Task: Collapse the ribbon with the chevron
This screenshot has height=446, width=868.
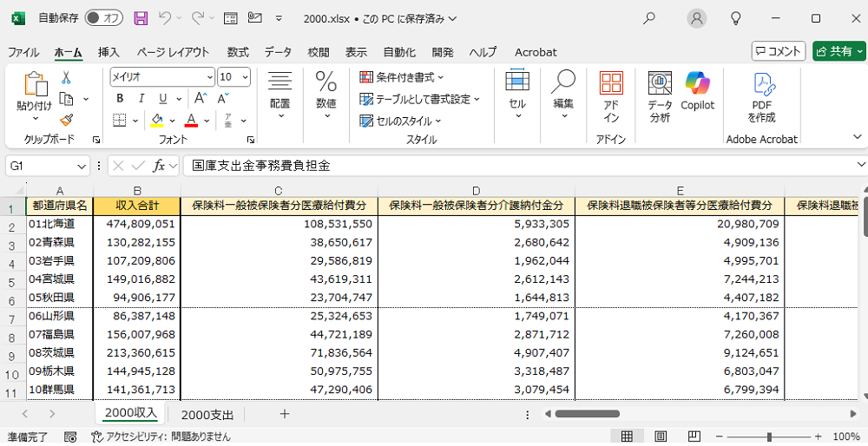Action: (858, 137)
